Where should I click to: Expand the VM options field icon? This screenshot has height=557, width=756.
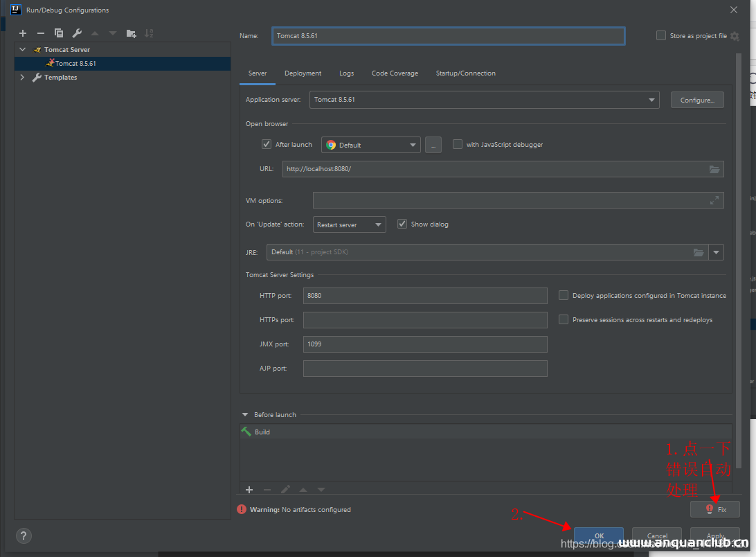(x=714, y=200)
